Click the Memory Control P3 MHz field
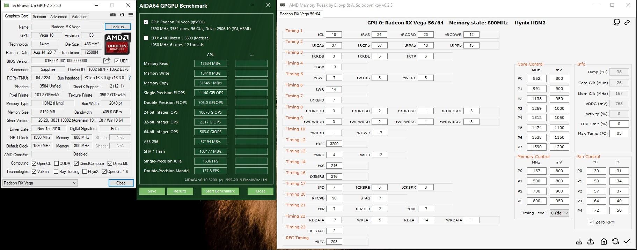This screenshot has width=644, height=250. coord(536,201)
